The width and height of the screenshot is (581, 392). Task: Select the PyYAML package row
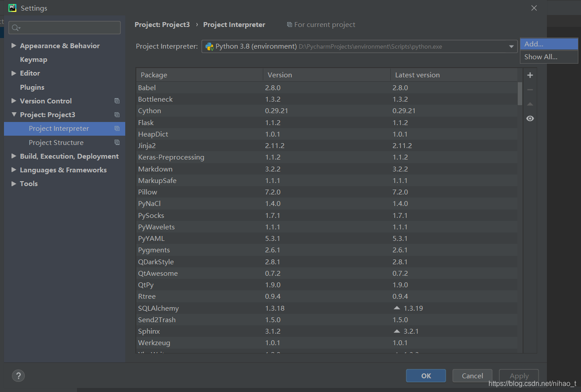click(x=327, y=238)
